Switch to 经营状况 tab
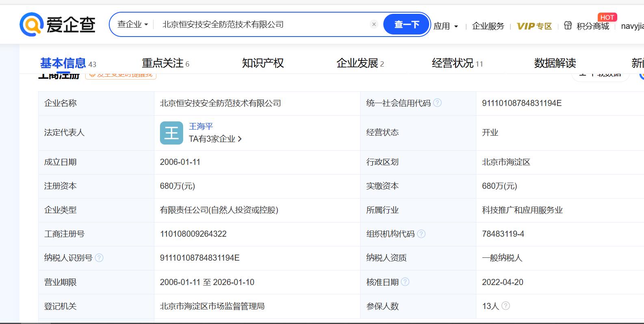644x324 pixels. (x=457, y=63)
